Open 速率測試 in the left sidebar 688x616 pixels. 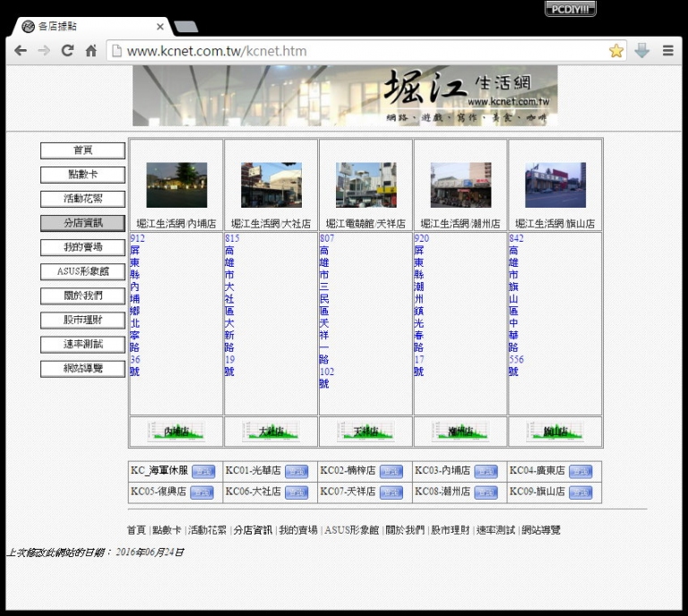(83, 344)
